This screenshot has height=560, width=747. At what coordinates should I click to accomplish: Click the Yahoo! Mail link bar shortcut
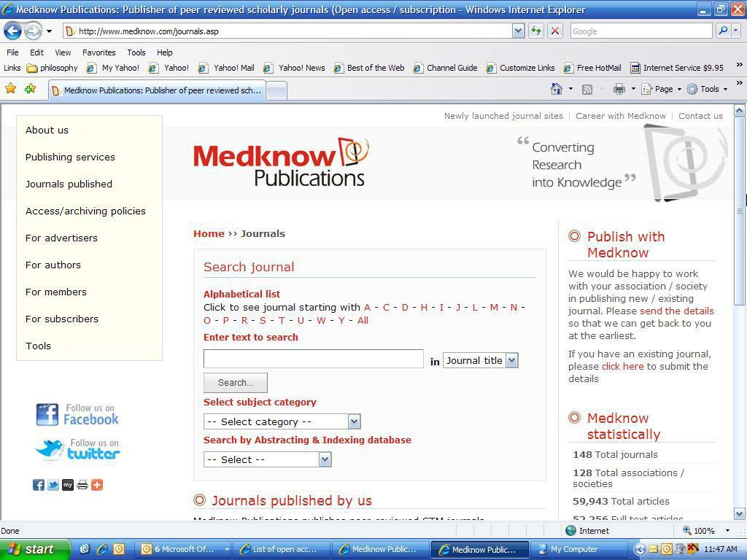(x=226, y=68)
